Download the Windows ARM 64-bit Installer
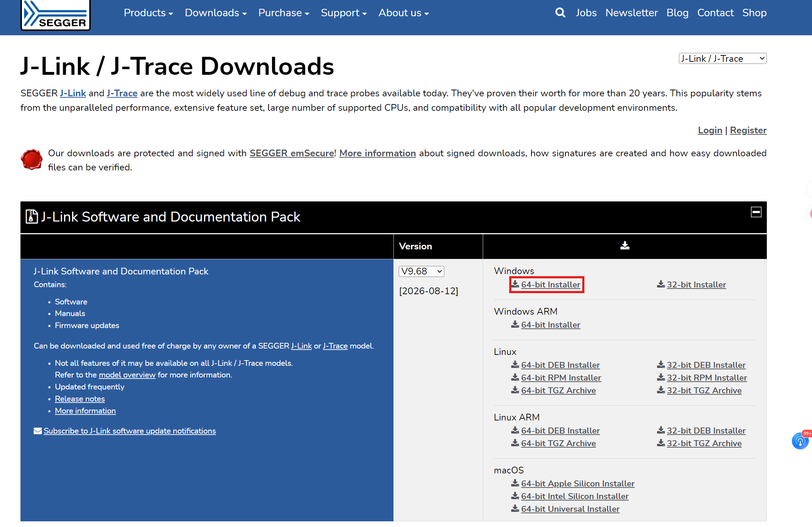This screenshot has height=527, width=812. 546,325
